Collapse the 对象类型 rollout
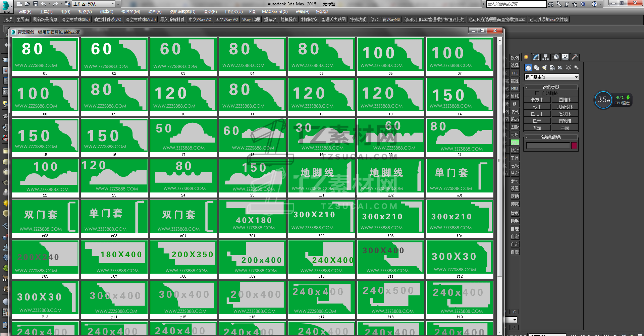Viewport: 644px width, 336px height. point(551,87)
